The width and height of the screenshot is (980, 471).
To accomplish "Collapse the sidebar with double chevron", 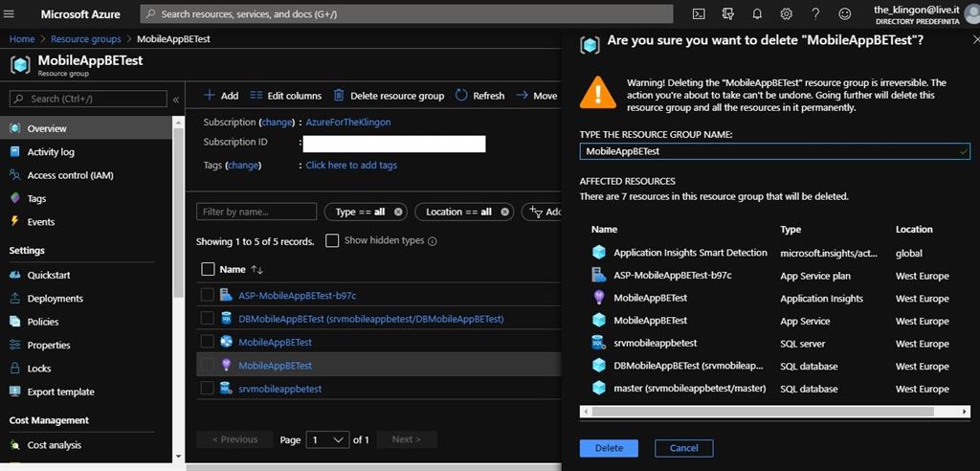I will pyautogui.click(x=176, y=99).
